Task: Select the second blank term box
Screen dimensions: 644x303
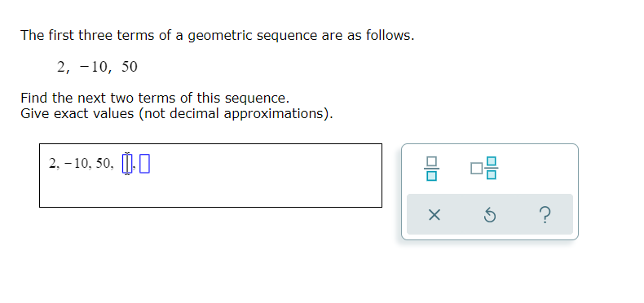Action: click(x=144, y=164)
